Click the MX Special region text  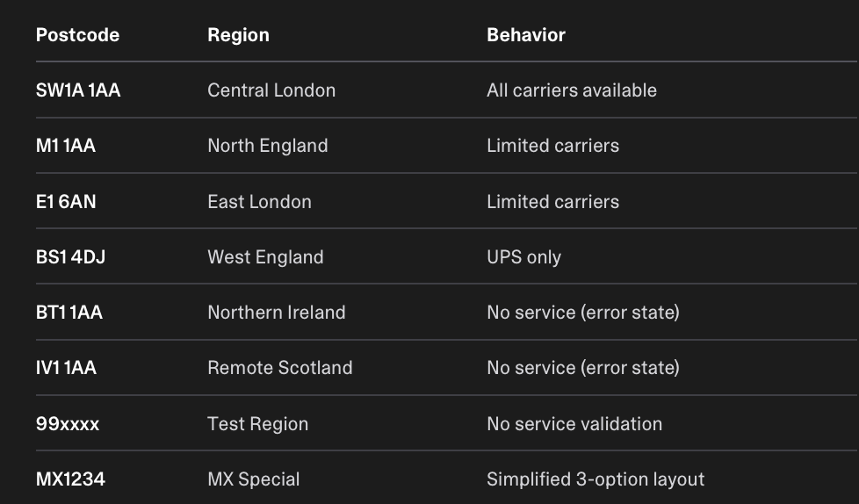(x=253, y=479)
